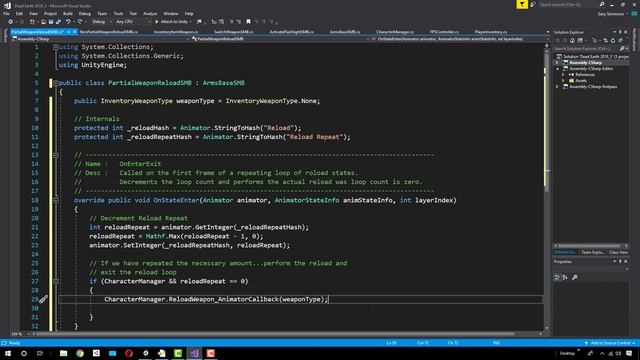Expand the Assets folder in Solution Explorer
Viewport: 640px width, 360px height.
pos(563,81)
